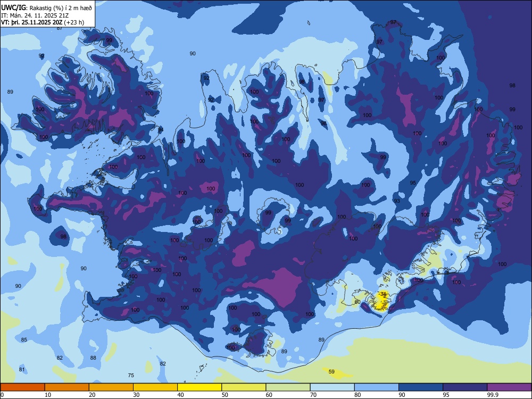
Task: Click the '10' tick label on the color scale
Action: click(48, 395)
